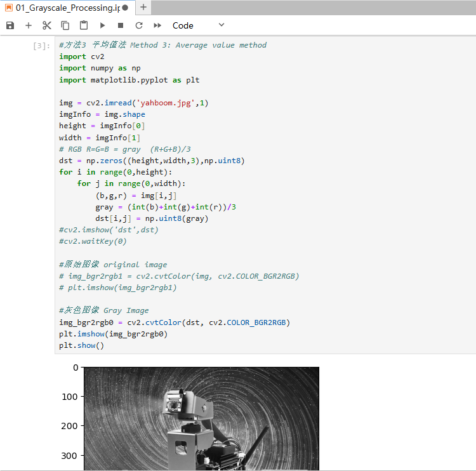This screenshot has height=471, width=476.
Task: Click the 'plt.show()' line
Action: tap(81, 345)
